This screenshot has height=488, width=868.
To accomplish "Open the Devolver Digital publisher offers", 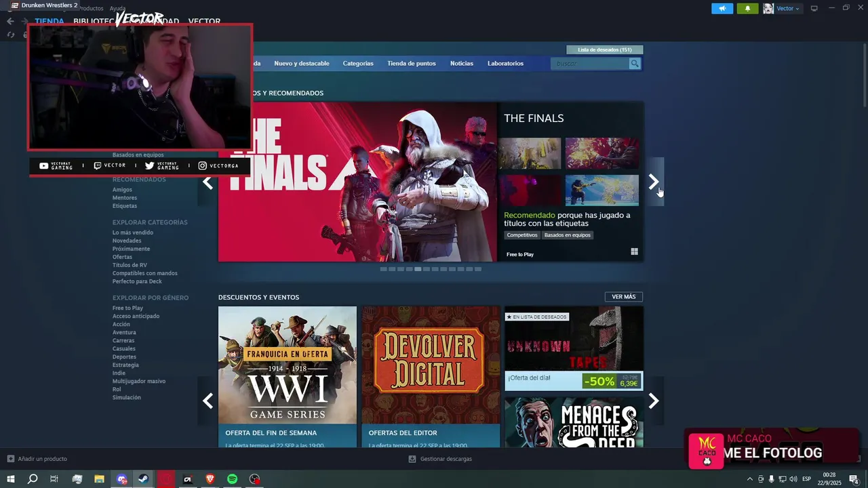I will point(431,376).
